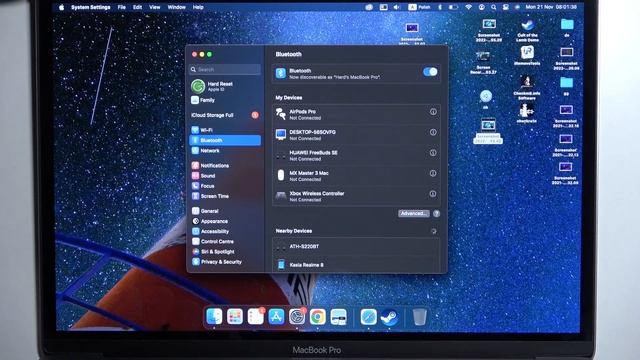Open Focus settings pane
The width and height of the screenshot is (640, 360).
click(x=225, y=186)
